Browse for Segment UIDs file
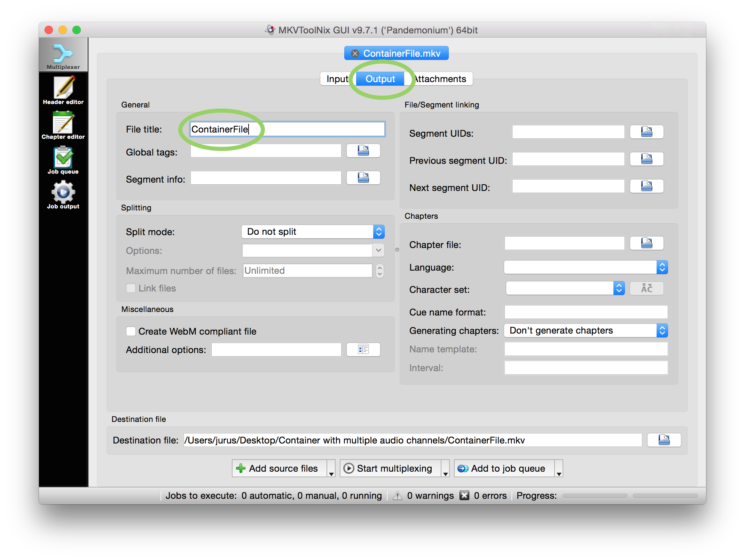The width and height of the screenshot is (745, 560). pos(646,132)
